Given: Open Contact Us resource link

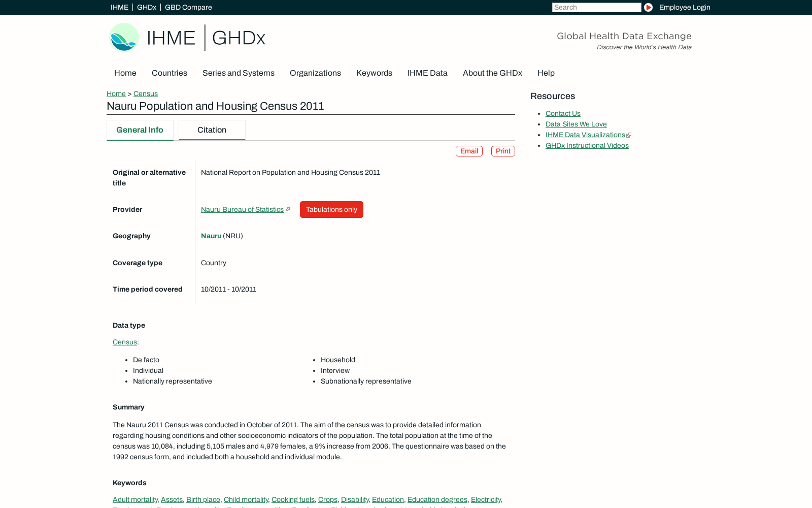Looking at the screenshot, I should point(563,113).
